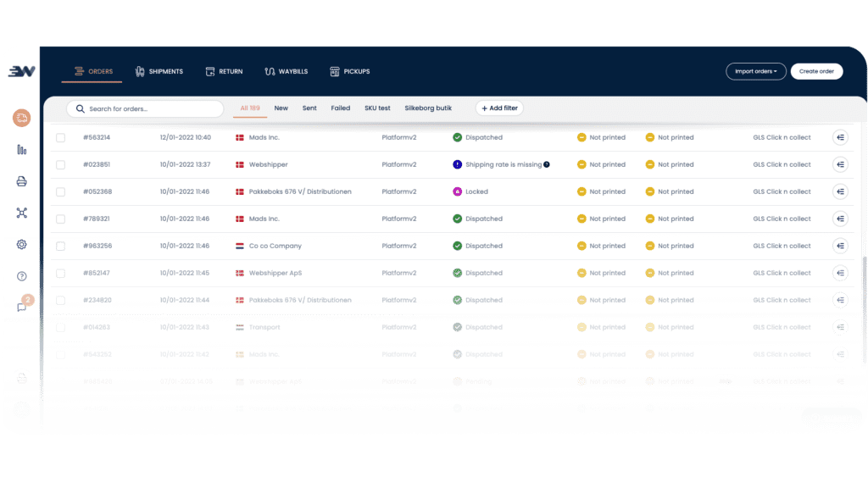The width and height of the screenshot is (868, 488).
Task: Open order number #963256
Action: tap(97, 246)
